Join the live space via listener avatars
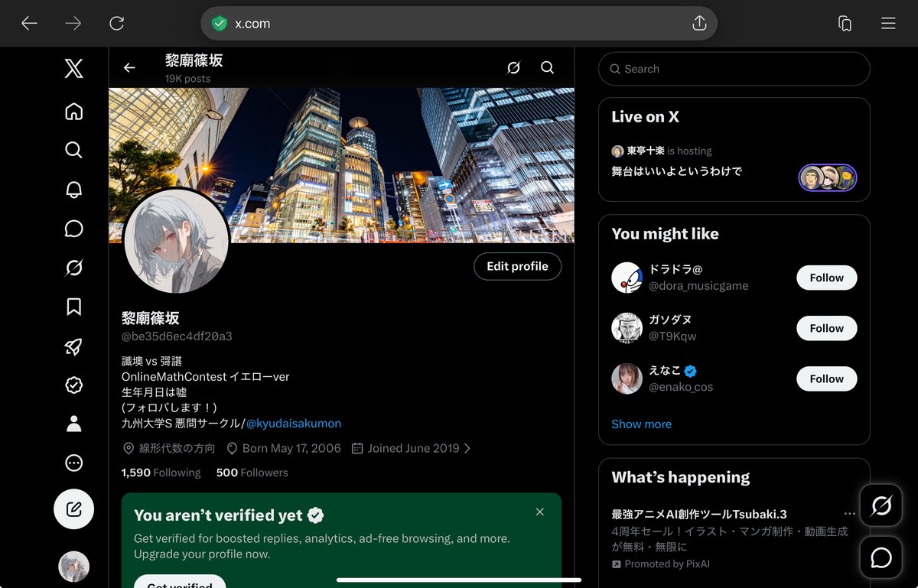The height and width of the screenshot is (588, 918). 828,177
